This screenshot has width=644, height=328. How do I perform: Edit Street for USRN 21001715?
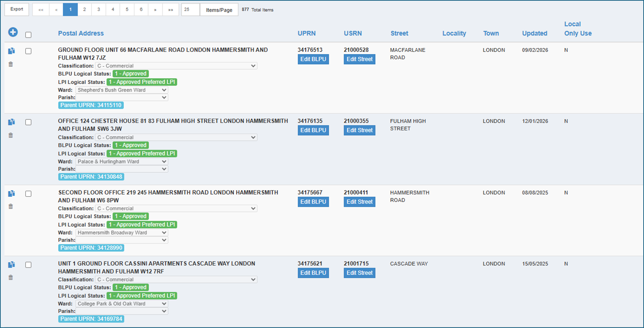coord(359,273)
